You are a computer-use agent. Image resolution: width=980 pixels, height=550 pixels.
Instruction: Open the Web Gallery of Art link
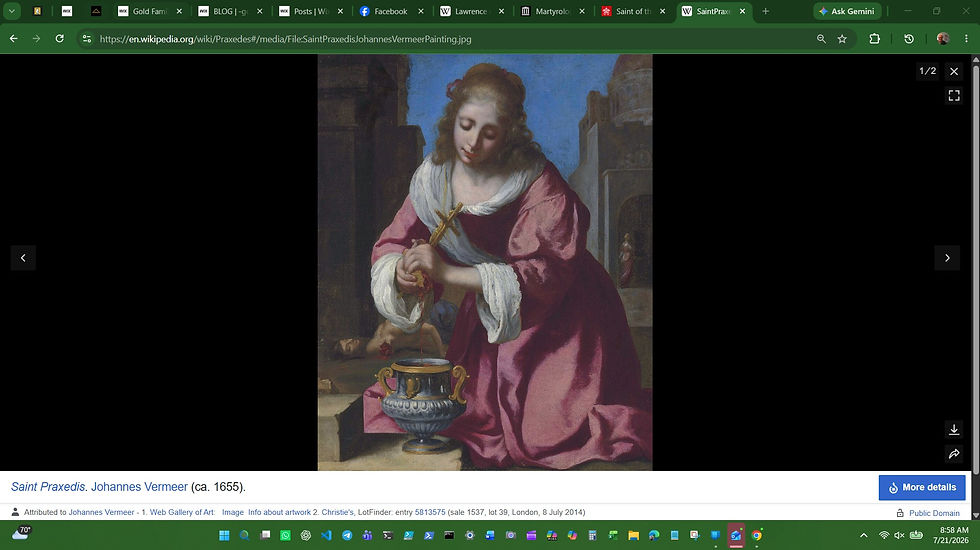click(182, 512)
